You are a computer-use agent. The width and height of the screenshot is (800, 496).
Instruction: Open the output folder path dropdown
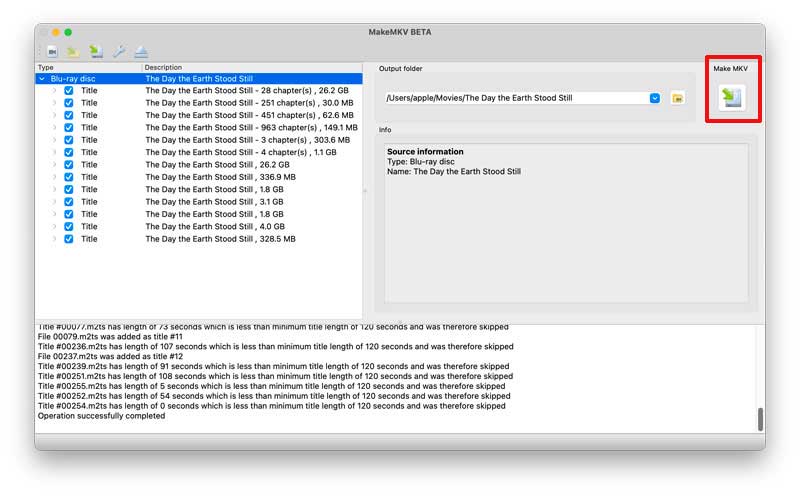tap(654, 98)
